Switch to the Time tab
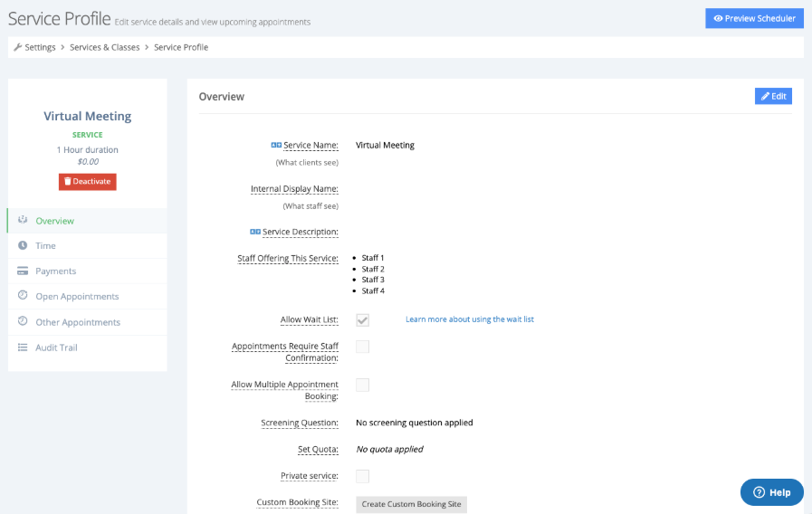 [x=88, y=246]
